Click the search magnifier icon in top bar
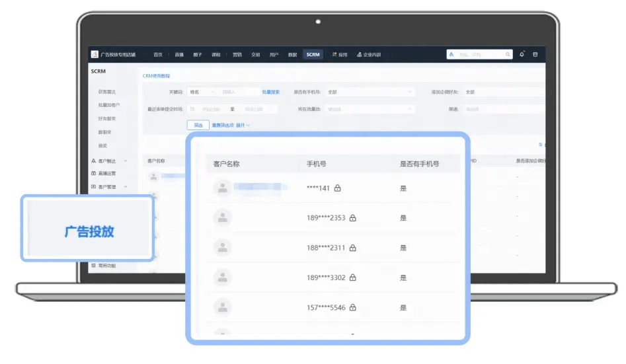 point(508,54)
